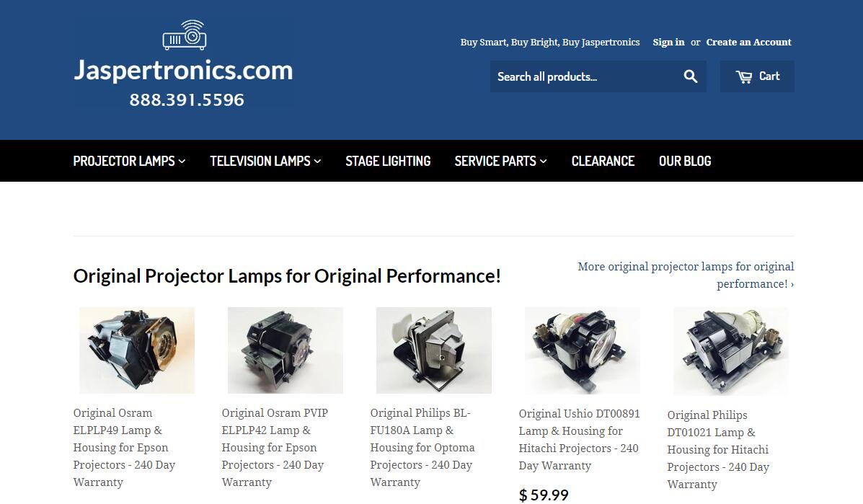Open the Service Parts dropdown menu
Screen dimensions: 863x504
coord(501,161)
